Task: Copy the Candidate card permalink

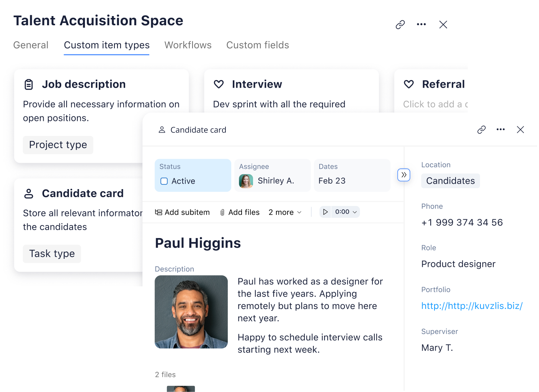Action: pyautogui.click(x=481, y=130)
